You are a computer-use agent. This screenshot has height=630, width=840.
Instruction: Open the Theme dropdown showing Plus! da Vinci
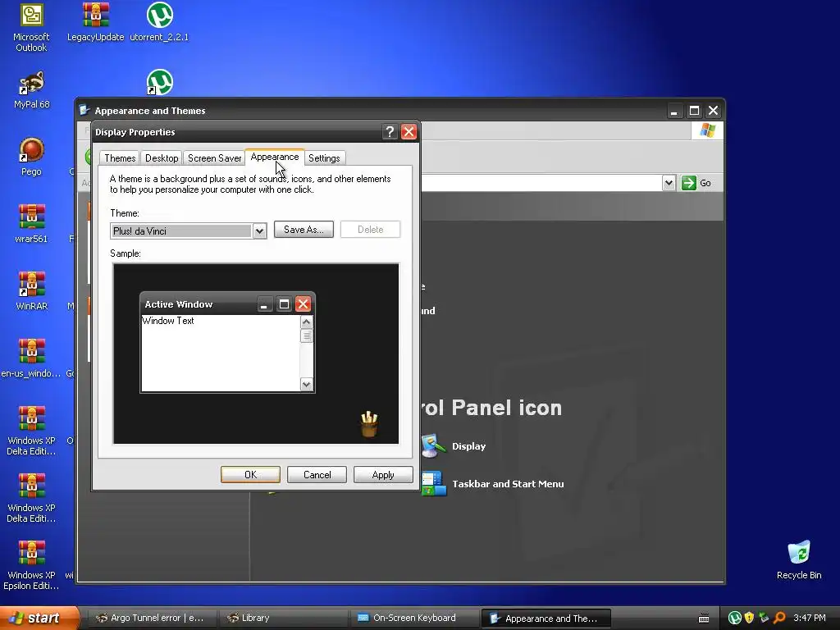[188, 231]
